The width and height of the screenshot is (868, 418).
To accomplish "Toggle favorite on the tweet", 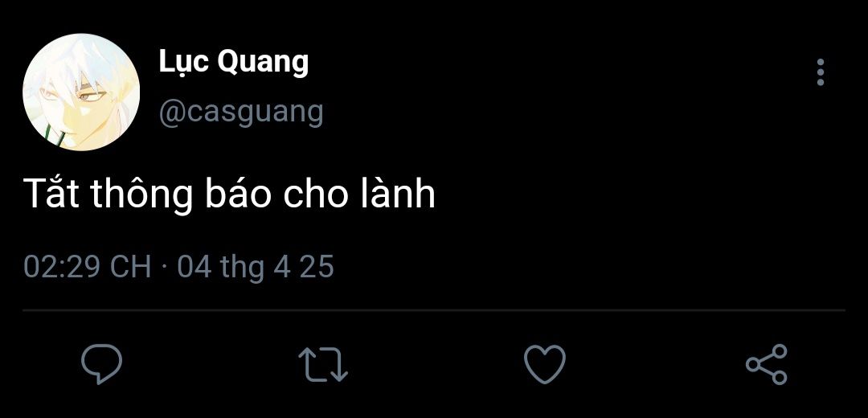I will coord(545,364).
